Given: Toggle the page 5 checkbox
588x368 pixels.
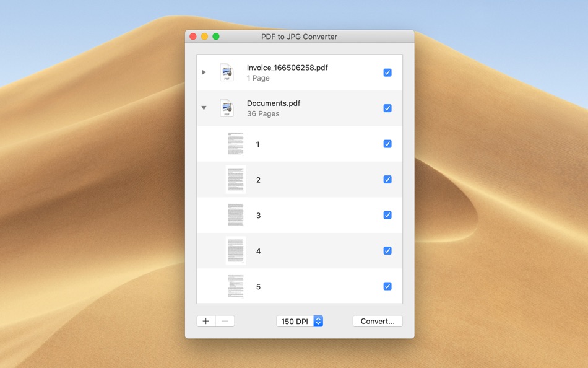Looking at the screenshot, I should (x=387, y=286).
